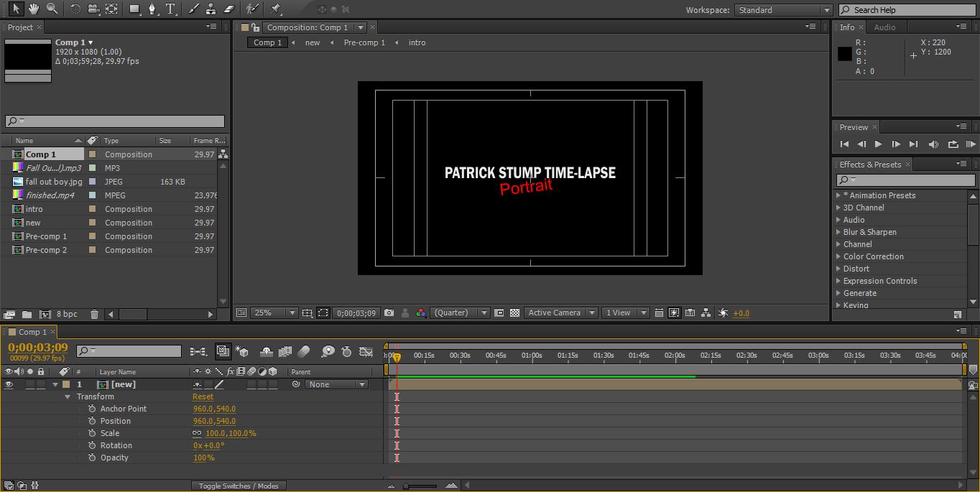Select the Roto Brush tool
This screenshot has height=492, width=980.
pos(252,9)
